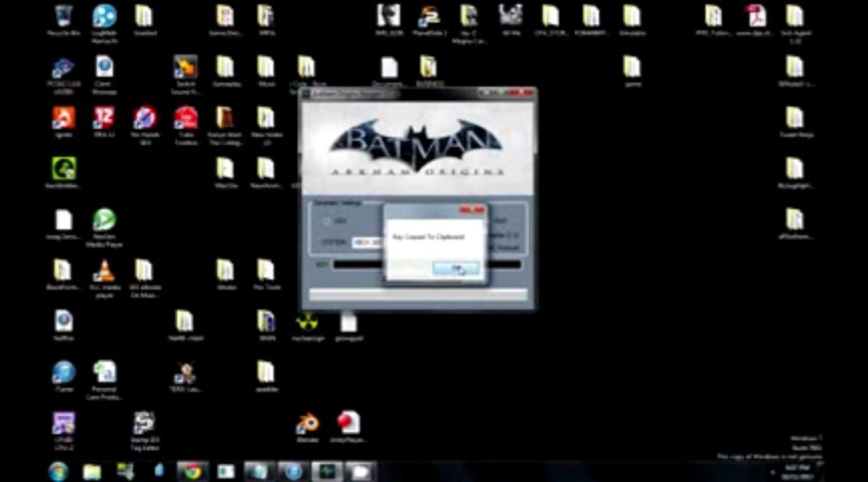Open the Personal Care Products document icon
Screen dimensions: 868x482
[x=104, y=380]
